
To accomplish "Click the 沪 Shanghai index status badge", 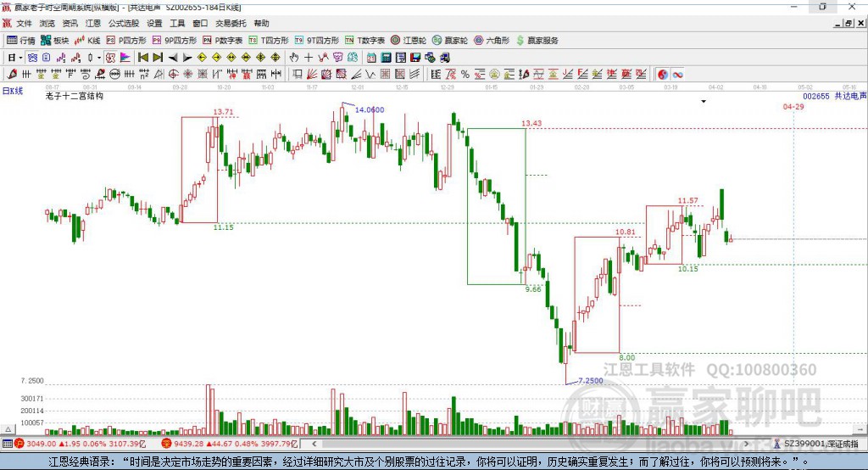I will point(19,444).
